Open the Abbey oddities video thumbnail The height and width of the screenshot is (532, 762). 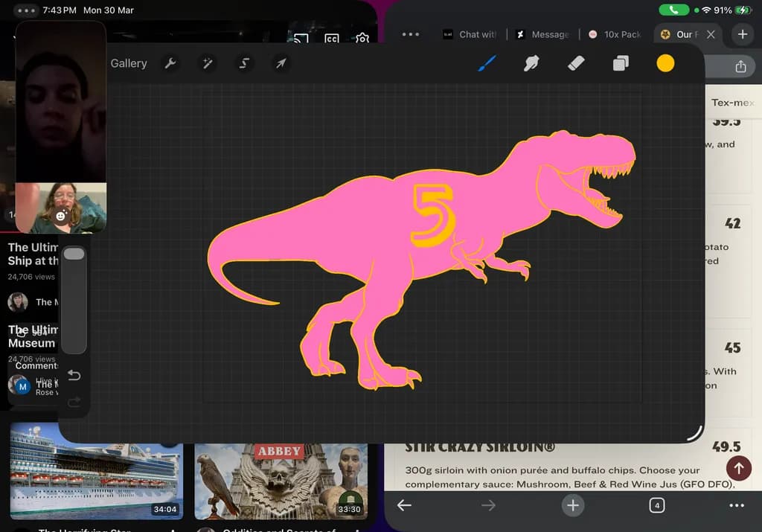tap(281, 481)
